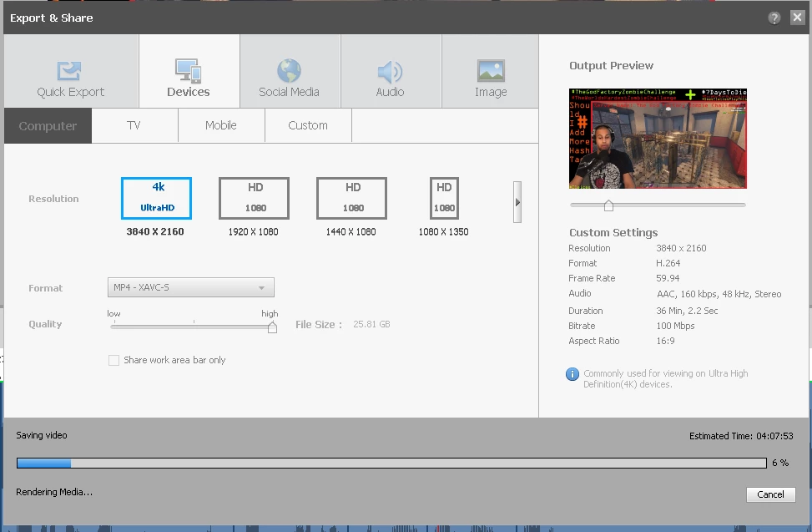Click the Frame Rate value 59.94

[x=668, y=278]
